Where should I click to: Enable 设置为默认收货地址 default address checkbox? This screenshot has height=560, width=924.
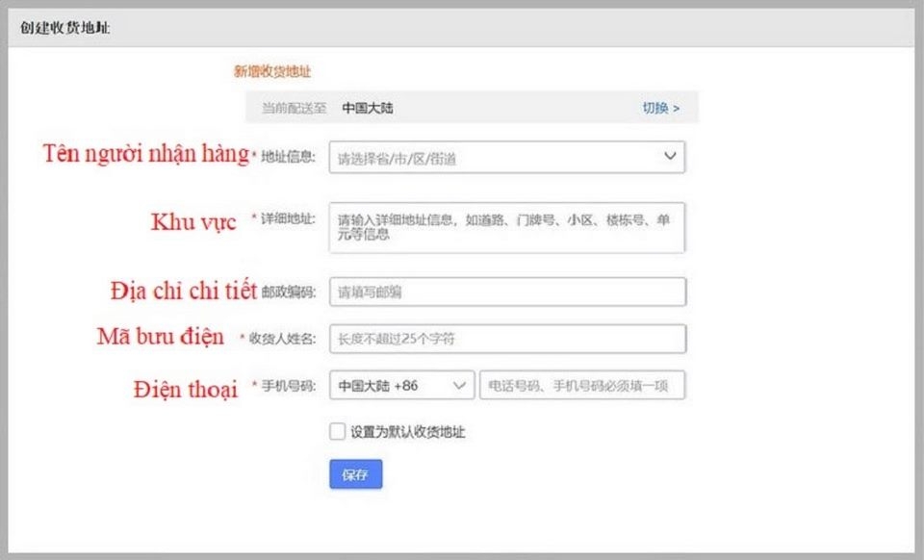click(x=336, y=430)
